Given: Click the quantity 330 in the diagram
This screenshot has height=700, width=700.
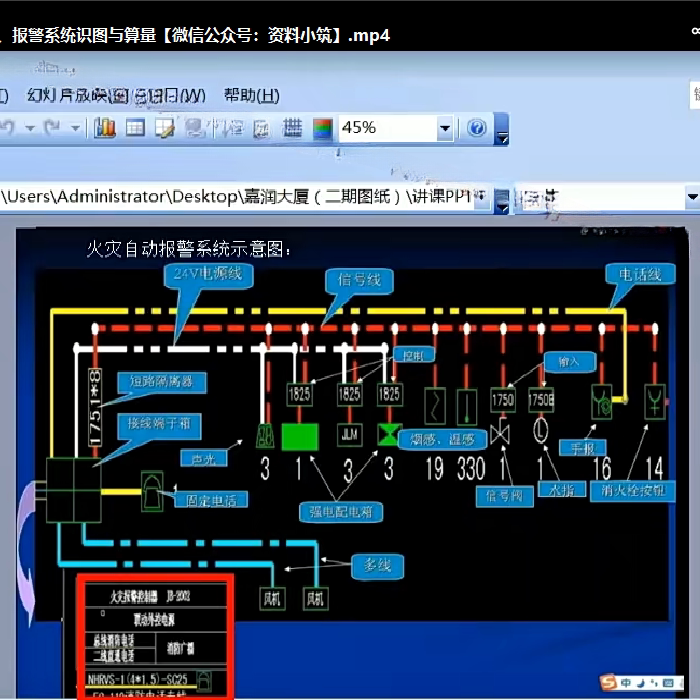Looking at the screenshot, I should [x=471, y=469].
